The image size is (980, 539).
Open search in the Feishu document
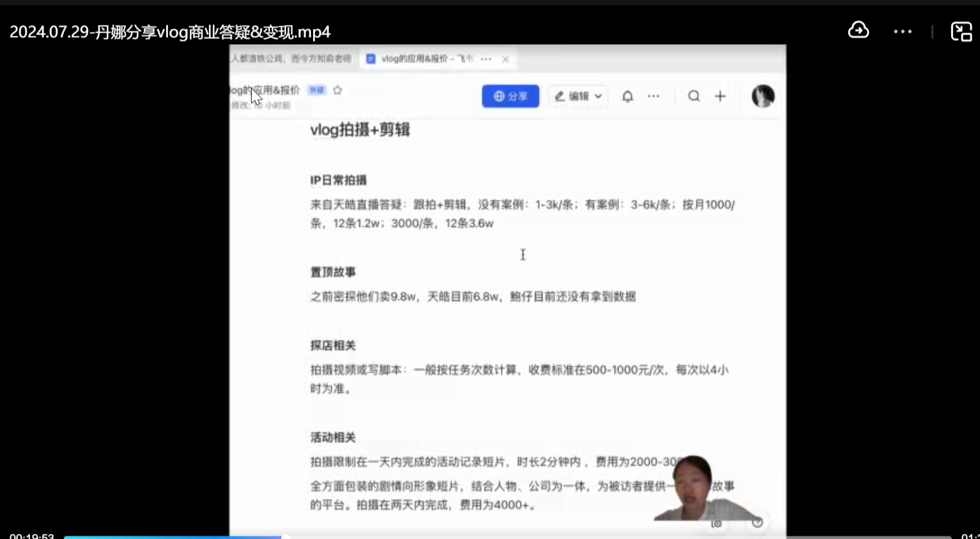(694, 96)
